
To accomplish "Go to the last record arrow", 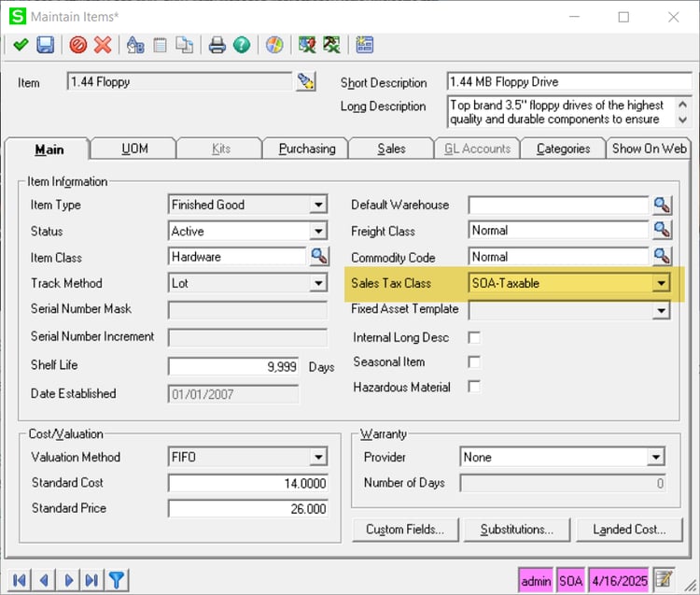I will pyautogui.click(x=91, y=580).
